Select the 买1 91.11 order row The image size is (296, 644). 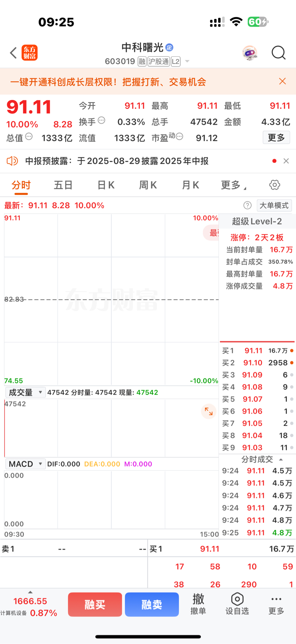coord(257,351)
